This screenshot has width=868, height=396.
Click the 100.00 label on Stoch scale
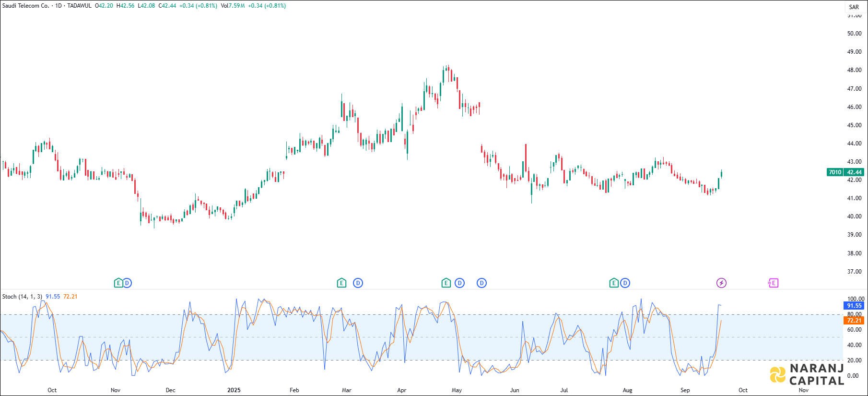[x=856, y=299]
